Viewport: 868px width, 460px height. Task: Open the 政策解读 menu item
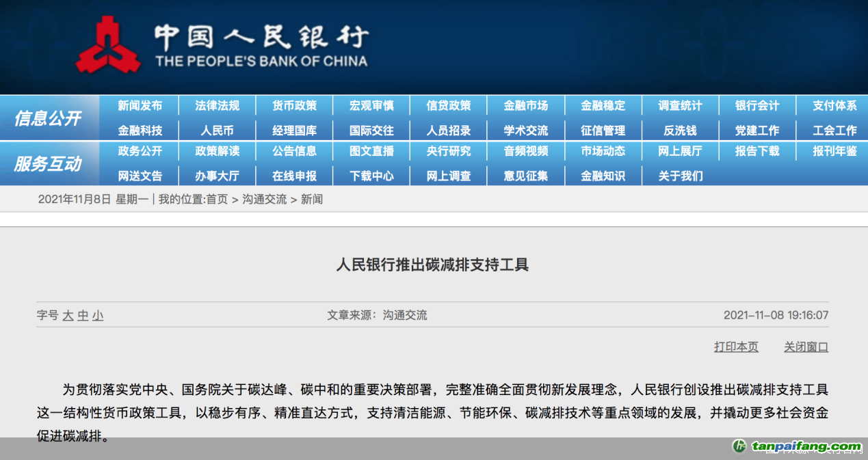coord(217,151)
